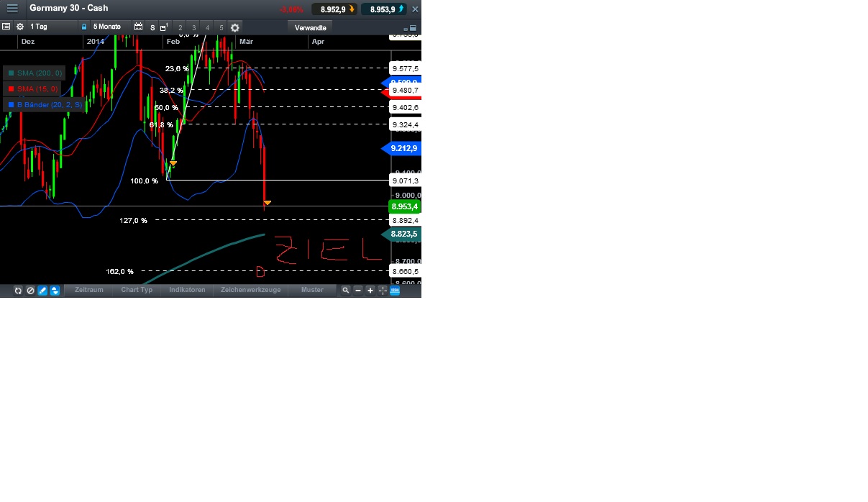The height and width of the screenshot is (502, 868).
Task: Open the Zeitraum menu
Action: pos(89,290)
